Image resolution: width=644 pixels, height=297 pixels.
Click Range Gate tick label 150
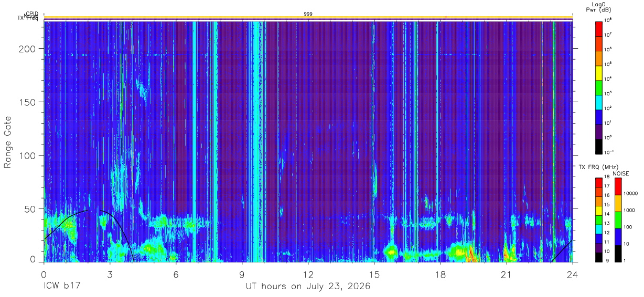(x=28, y=102)
